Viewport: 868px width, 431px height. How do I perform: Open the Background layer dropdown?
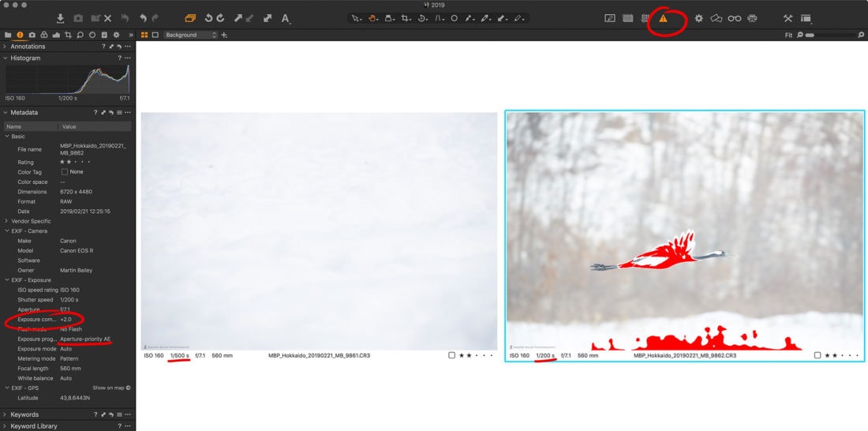pyautogui.click(x=191, y=36)
